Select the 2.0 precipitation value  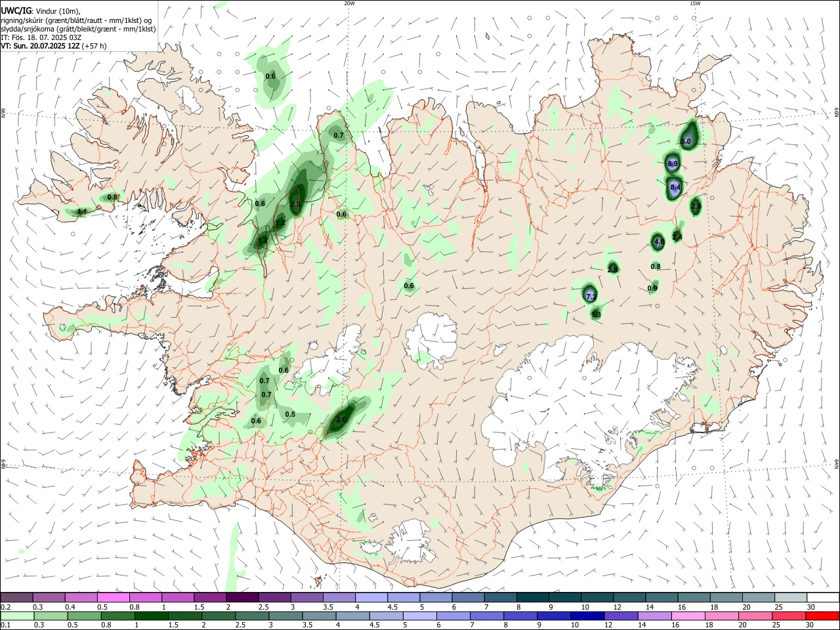tap(341, 420)
